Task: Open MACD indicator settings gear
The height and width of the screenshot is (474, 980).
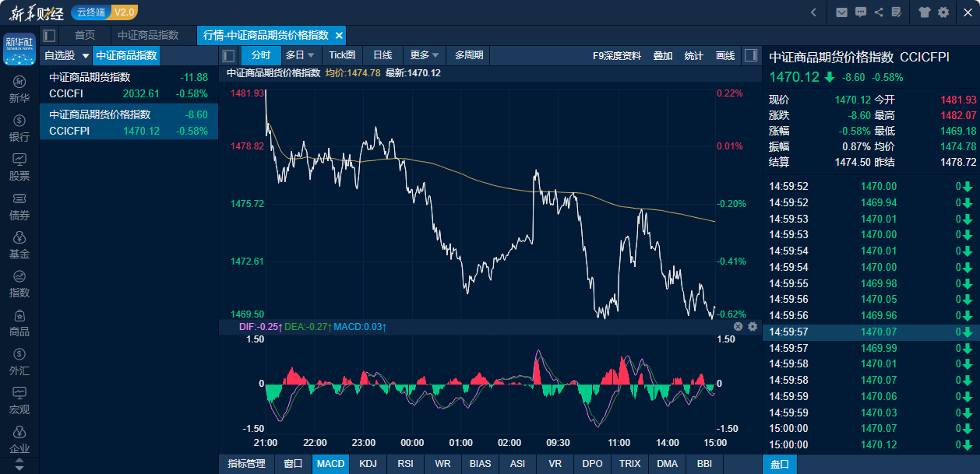Action: (753, 327)
